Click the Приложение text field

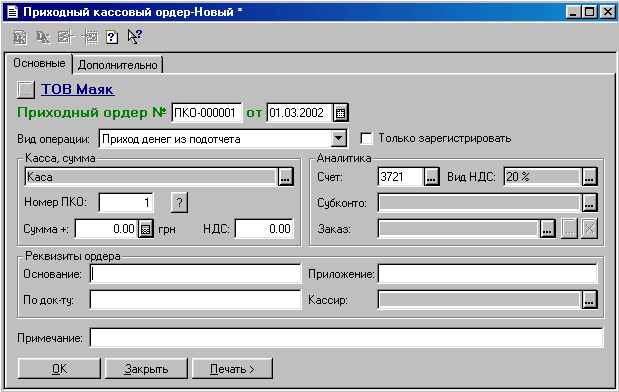tap(488, 274)
